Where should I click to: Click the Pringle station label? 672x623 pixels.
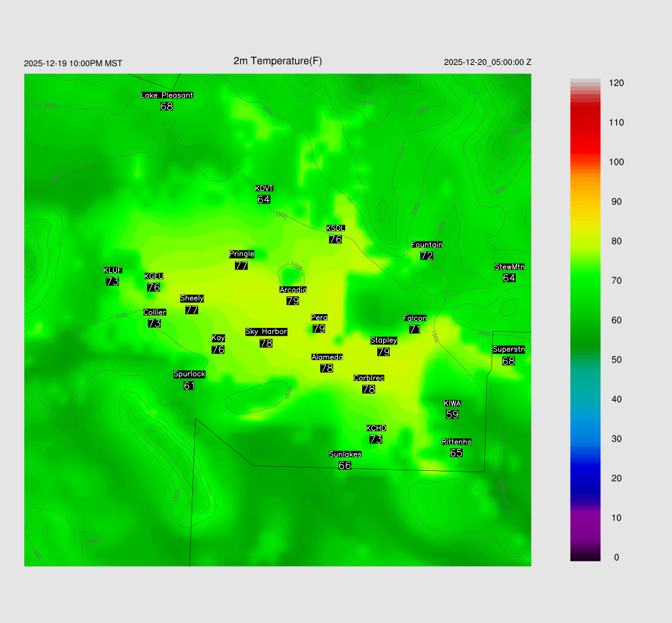pyautogui.click(x=241, y=254)
